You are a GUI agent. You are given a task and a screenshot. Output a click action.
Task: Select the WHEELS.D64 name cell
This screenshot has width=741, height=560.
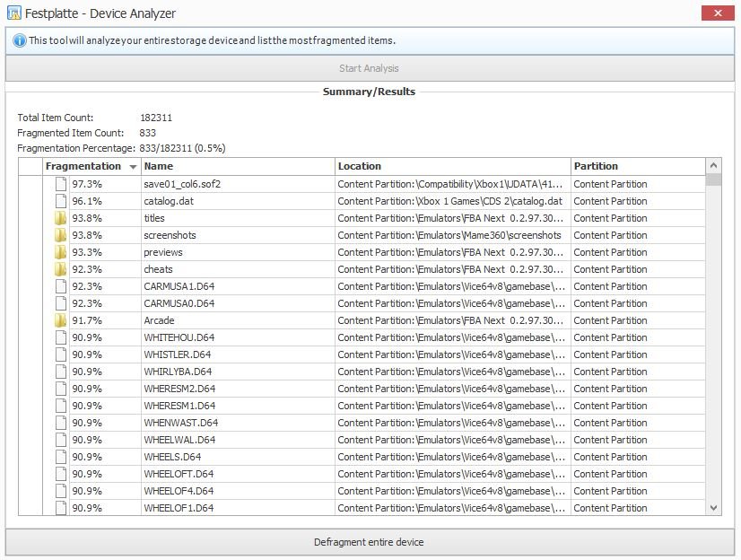coord(238,457)
